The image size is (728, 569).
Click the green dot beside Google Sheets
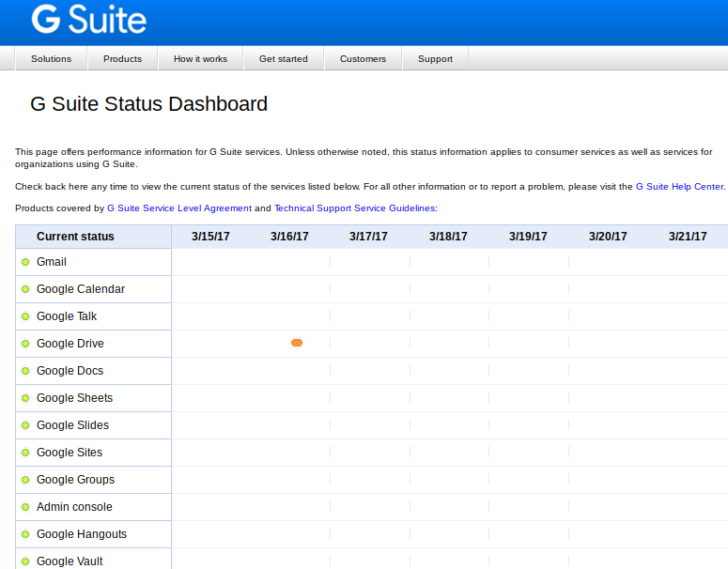[26, 398]
